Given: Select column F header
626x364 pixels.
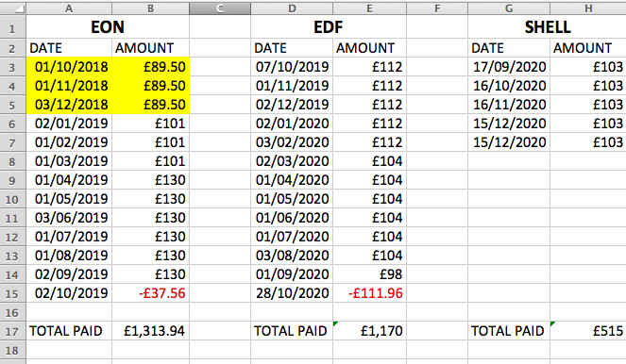Looking at the screenshot, I should click(437, 8).
